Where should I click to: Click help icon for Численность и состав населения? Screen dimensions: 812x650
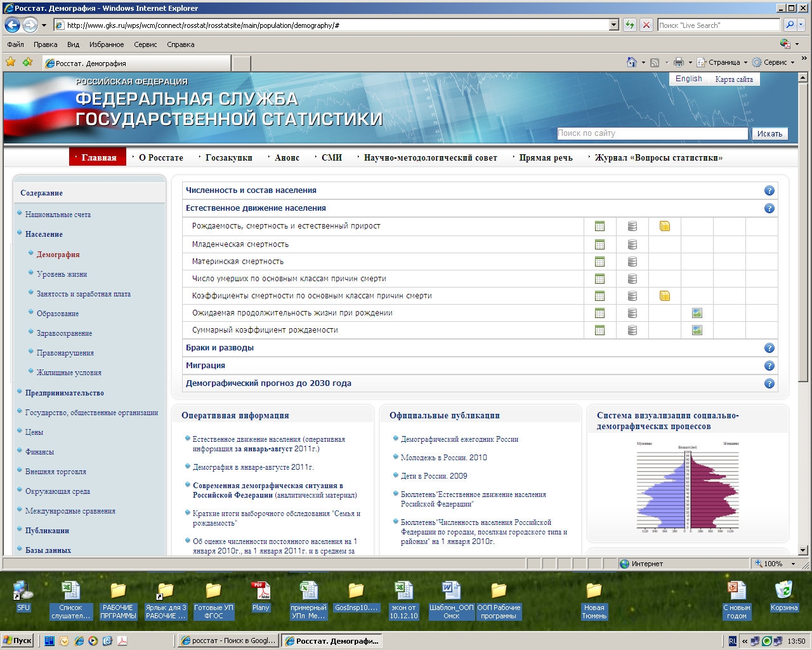[769, 190]
